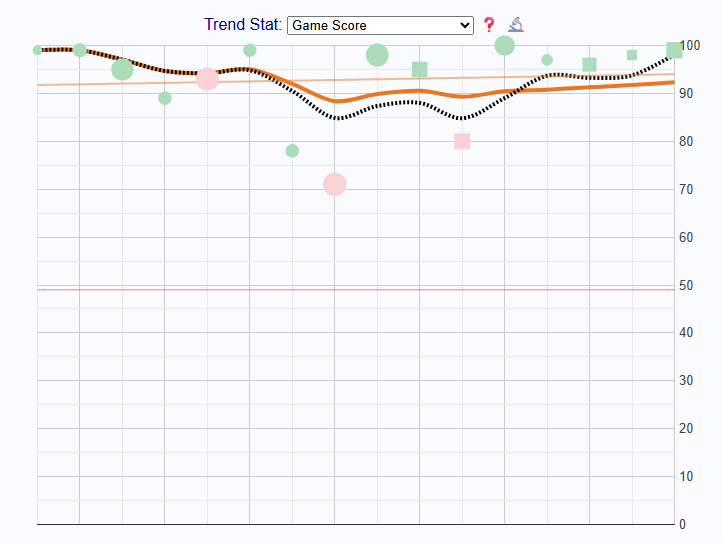Select the smallest green square marker

(x=632, y=55)
